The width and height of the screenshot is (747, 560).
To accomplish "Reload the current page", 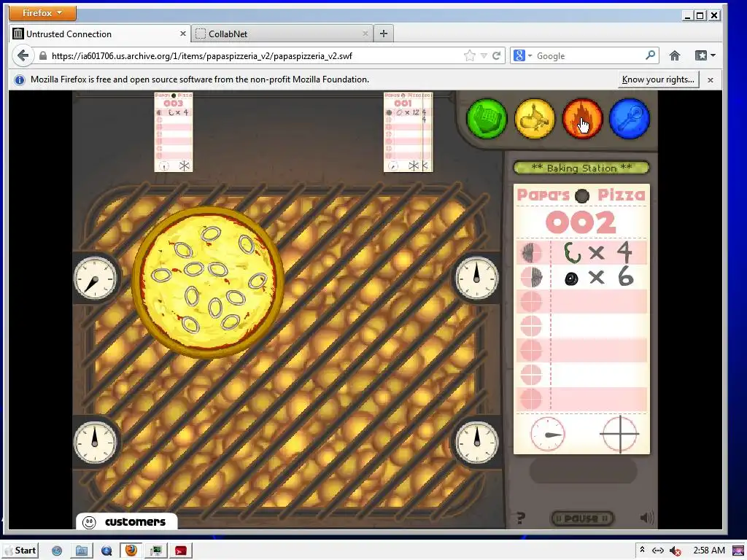I will [x=496, y=55].
